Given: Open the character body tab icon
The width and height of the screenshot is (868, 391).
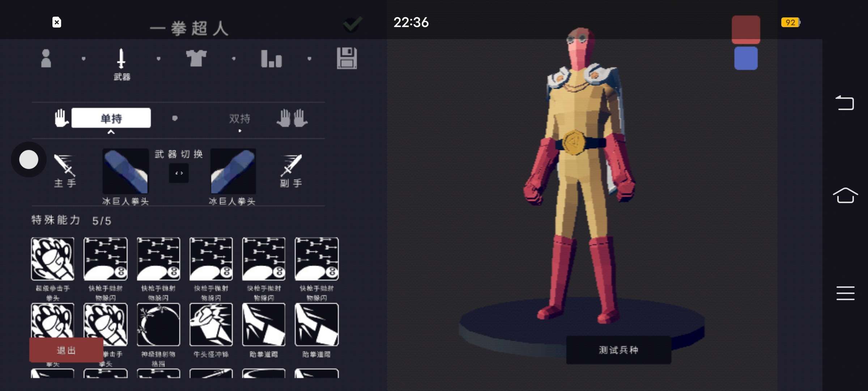Looking at the screenshot, I should [x=46, y=59].
